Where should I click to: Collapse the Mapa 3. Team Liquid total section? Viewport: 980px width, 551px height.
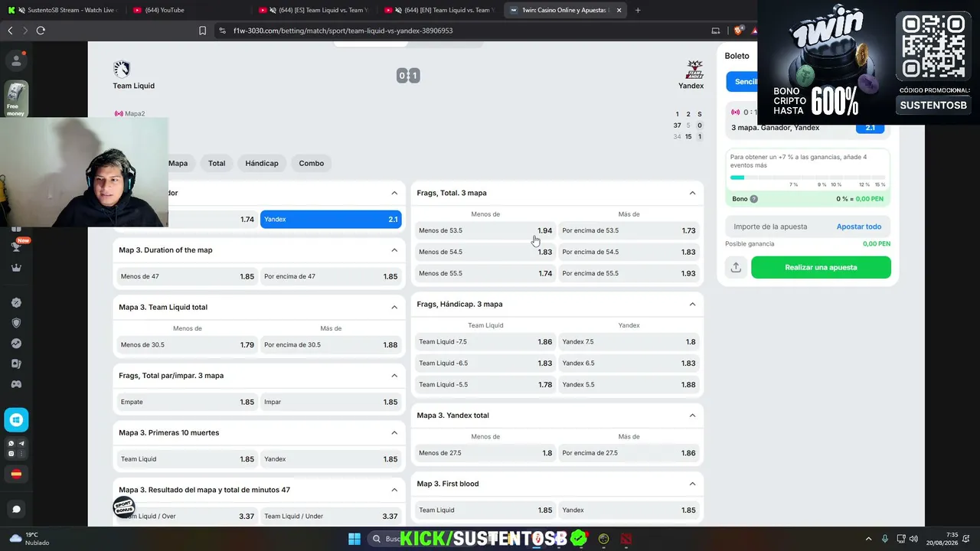tap(394, 307)
